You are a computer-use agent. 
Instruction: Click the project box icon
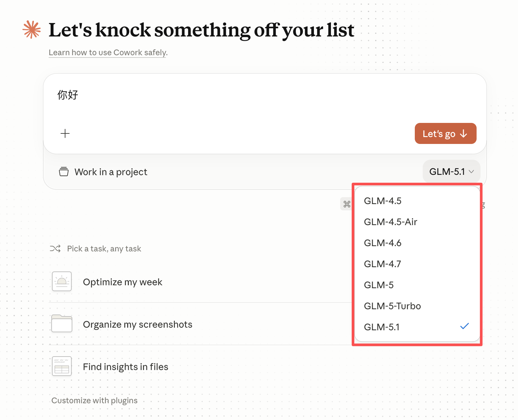pos(64,172)
